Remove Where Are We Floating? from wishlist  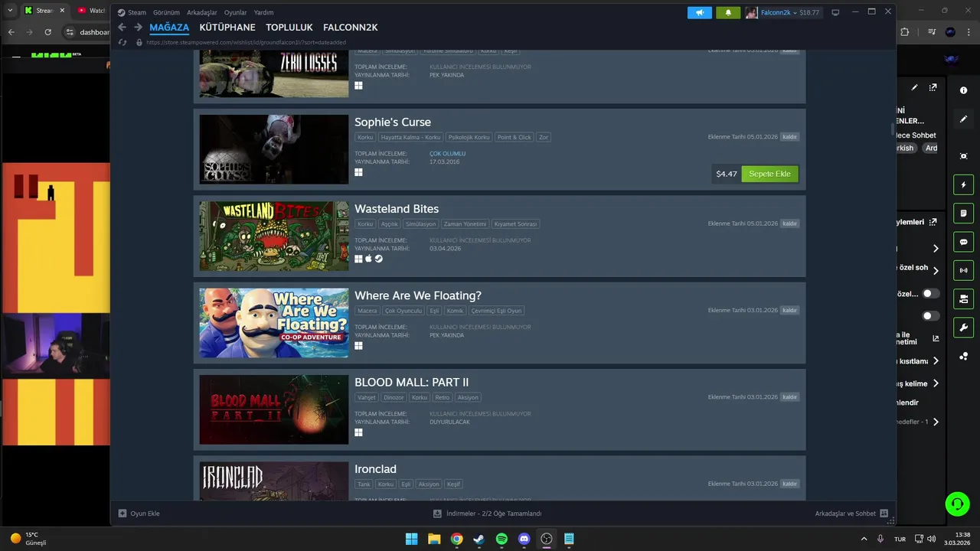(789, 310)
